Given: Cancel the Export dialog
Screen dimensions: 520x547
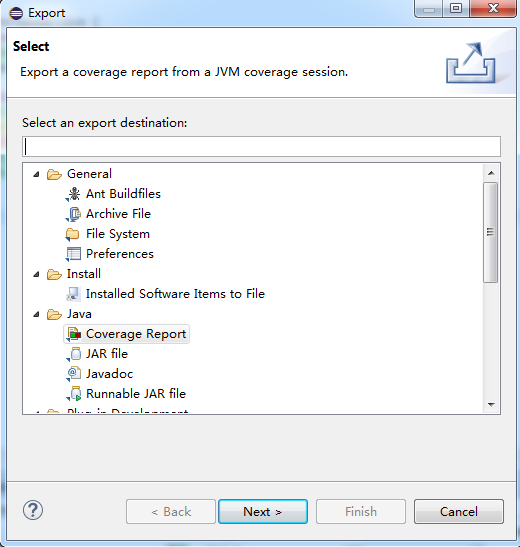Looking at the screenshot, I should point(459,512).
